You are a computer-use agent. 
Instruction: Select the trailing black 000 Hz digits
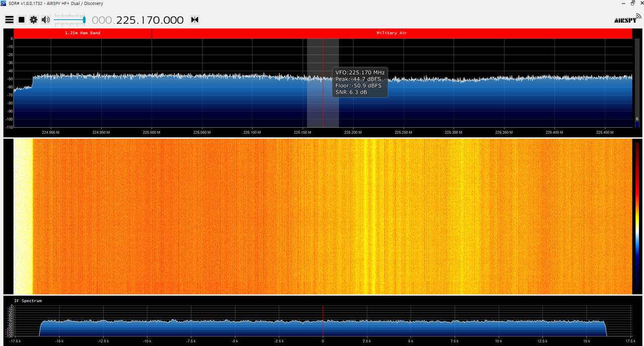point(174,20)
